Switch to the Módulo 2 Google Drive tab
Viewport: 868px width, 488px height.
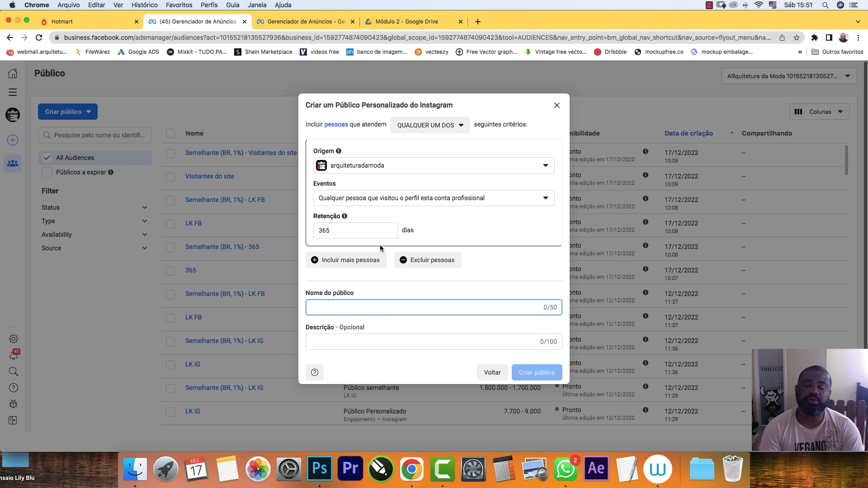406,21
